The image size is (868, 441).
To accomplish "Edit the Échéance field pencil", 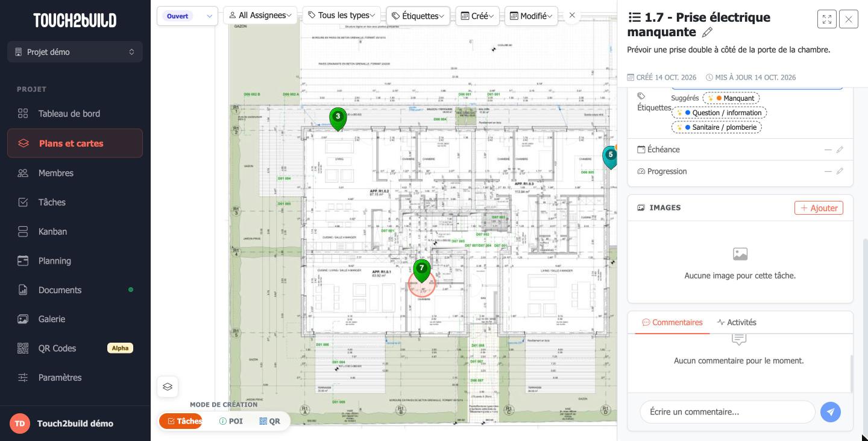I will coord(840,150).
